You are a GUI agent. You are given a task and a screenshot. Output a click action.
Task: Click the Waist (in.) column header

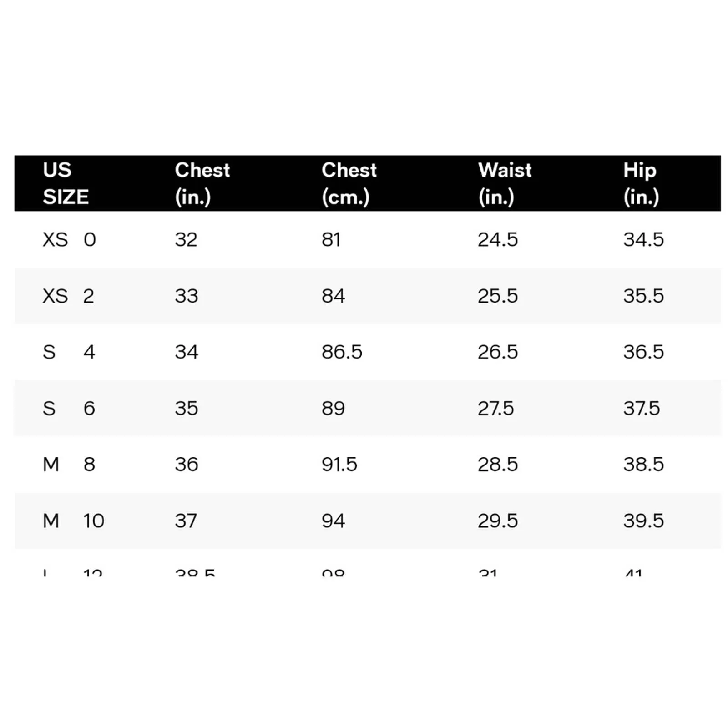point(505,183)
